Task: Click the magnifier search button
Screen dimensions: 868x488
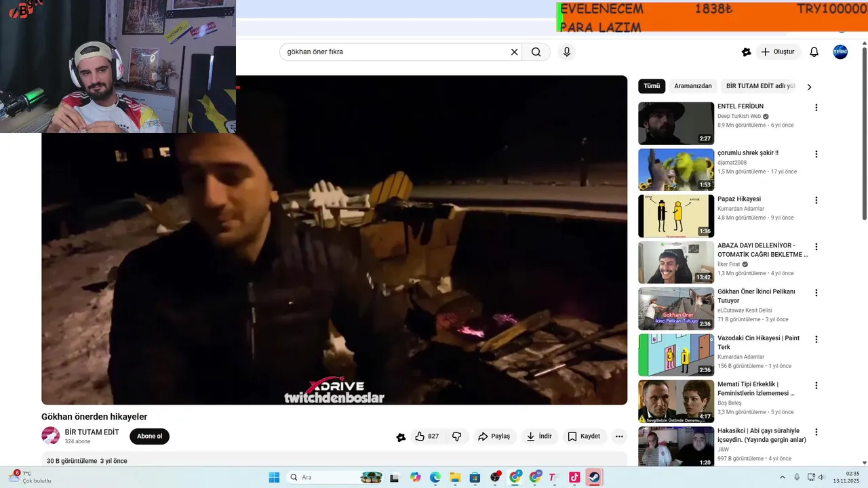Action: [536, 52]
